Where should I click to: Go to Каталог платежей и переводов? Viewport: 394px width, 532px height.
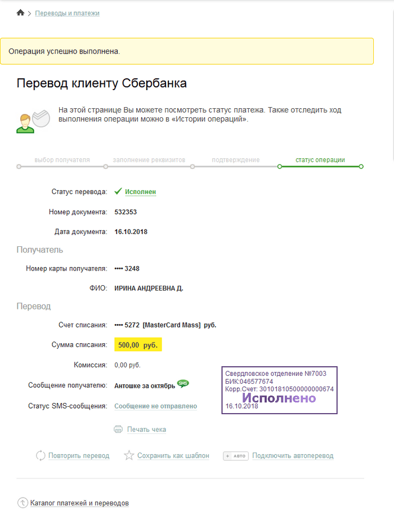[x=79, y=503]
